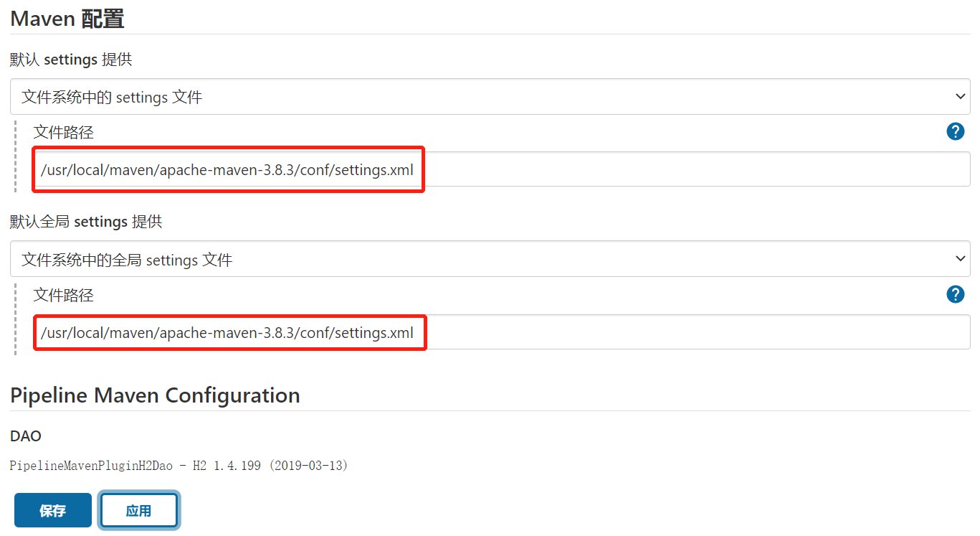Click the Maven 配置 section heading
This screenshot has width=980, height=536.
[x=67, y=19]
